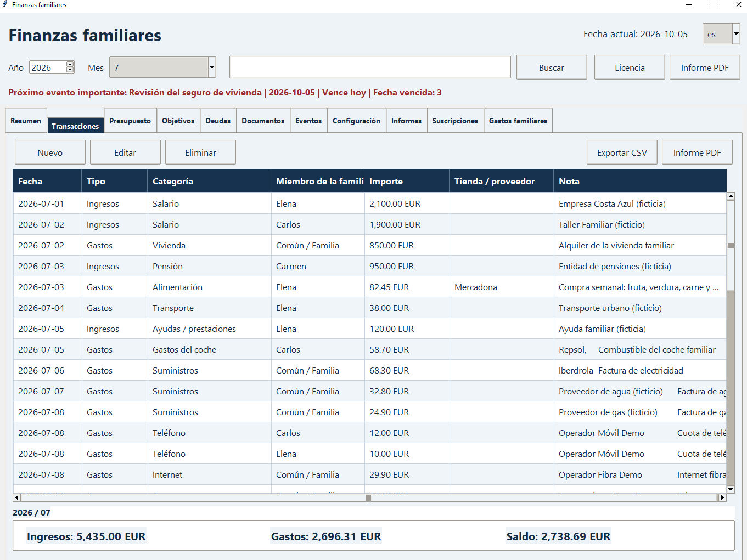Decrease the year using the spinbox down arrow
The width and height of the screenshot is (747, 560).
point(70,70)
